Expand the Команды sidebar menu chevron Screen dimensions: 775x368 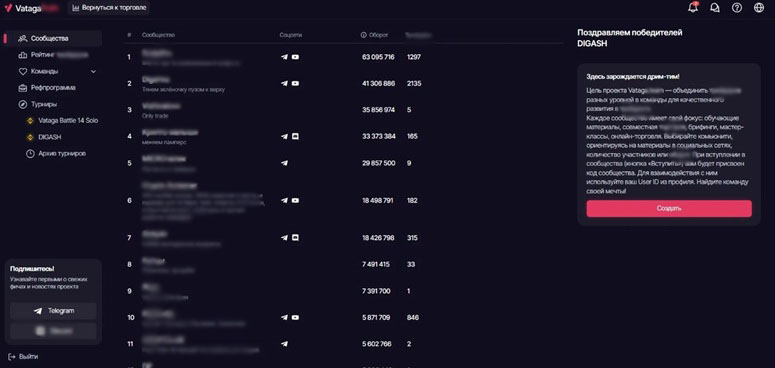pyautogui.click(x=93, y=72)
